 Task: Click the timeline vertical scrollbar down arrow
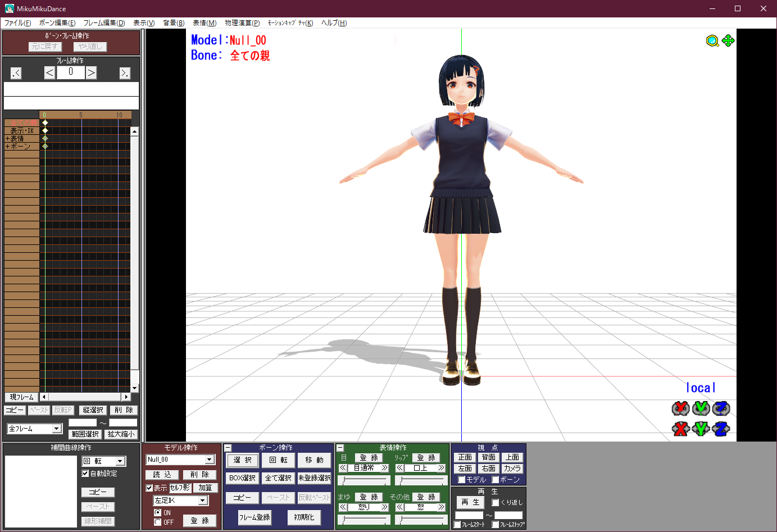[x=134, y=388]
